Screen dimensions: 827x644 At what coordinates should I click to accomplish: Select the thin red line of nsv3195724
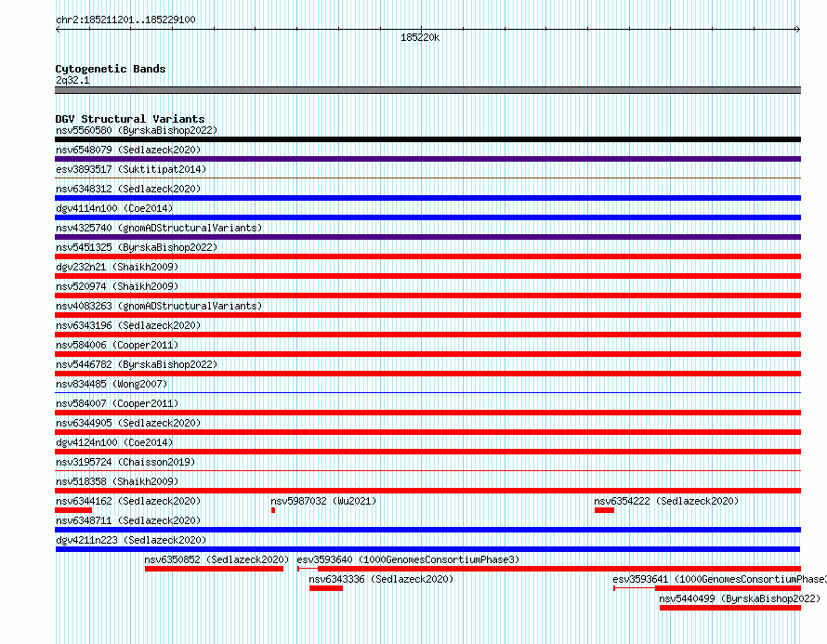coord(427,470)
